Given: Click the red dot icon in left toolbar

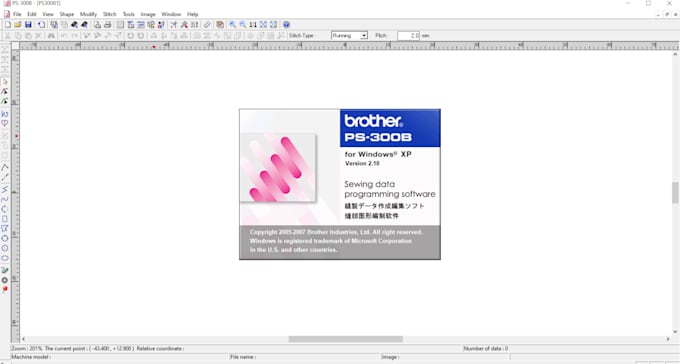Looking at the screenshot, I should pyautogui.click(x=5, y=289).
